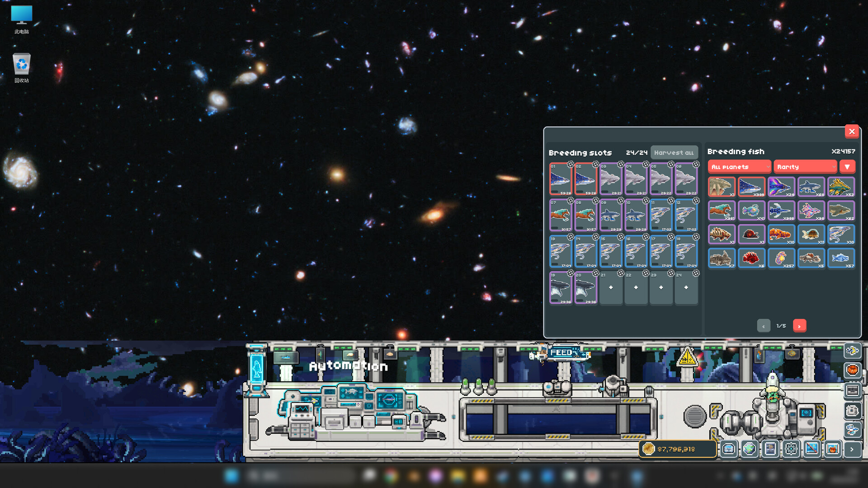Go to previous breeding fish page
This screenshot has width=868, height=488.
(x=764, y=326)
